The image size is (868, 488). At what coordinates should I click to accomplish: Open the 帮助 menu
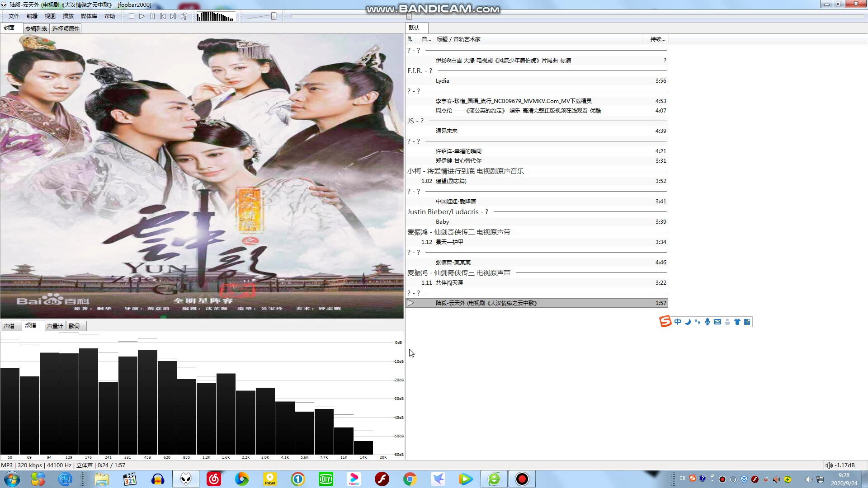tap(110, 16)
